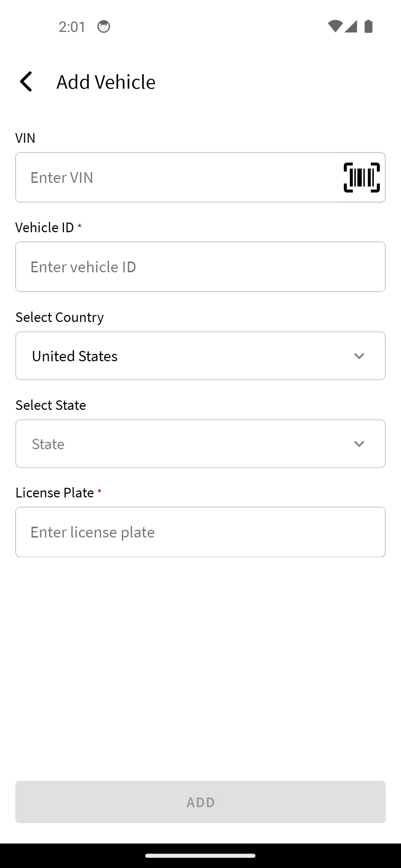Tap the License Plate field label
This screenshot has width=401, height=868.
(x=55, y=493)
